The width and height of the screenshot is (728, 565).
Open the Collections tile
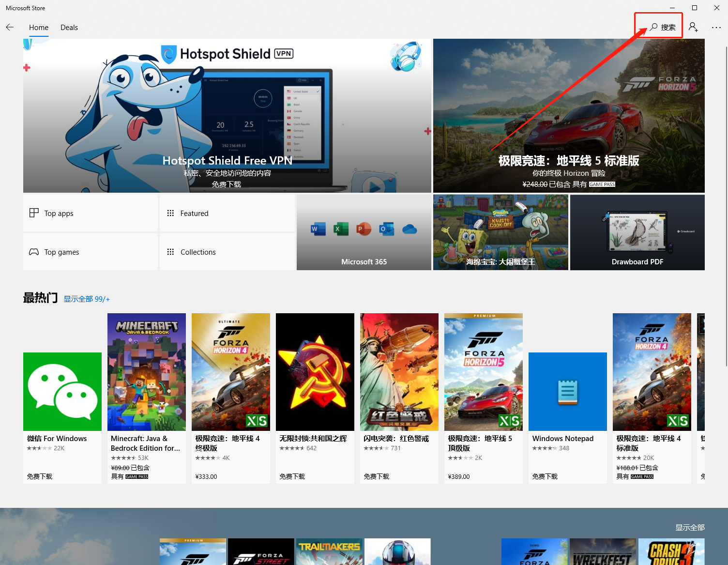(x=227, y=252)
